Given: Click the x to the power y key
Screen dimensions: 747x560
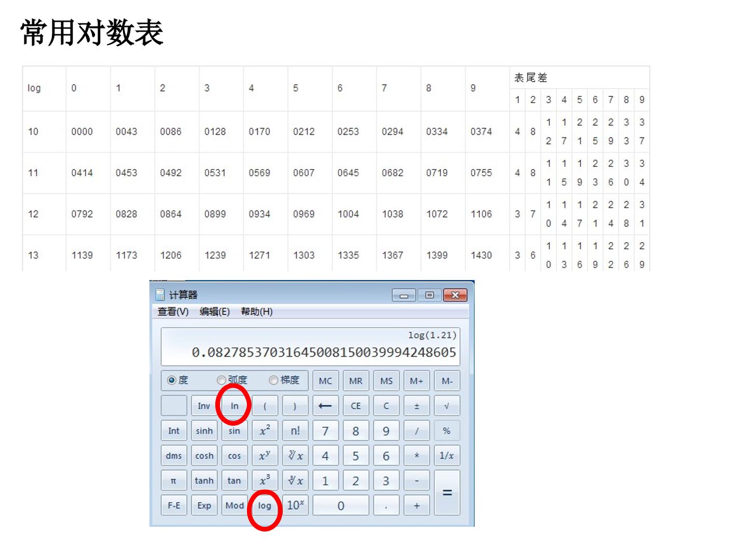Looking at the screenshot, I should (265, 455).
